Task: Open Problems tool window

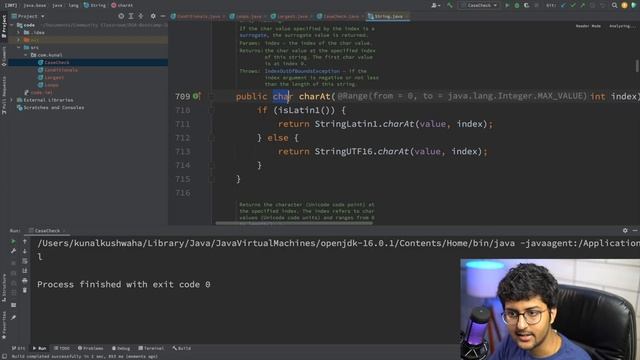Action: pos(90,349)
